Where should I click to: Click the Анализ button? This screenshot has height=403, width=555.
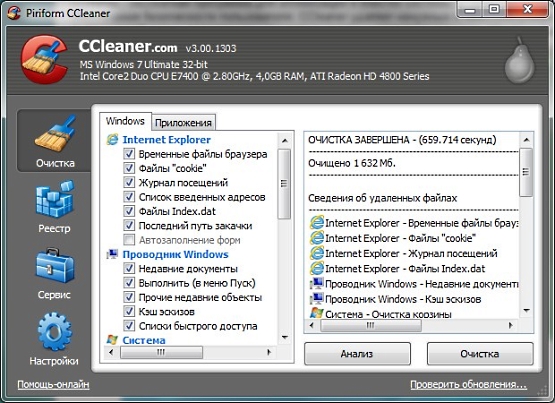click(x=357, y=353)
